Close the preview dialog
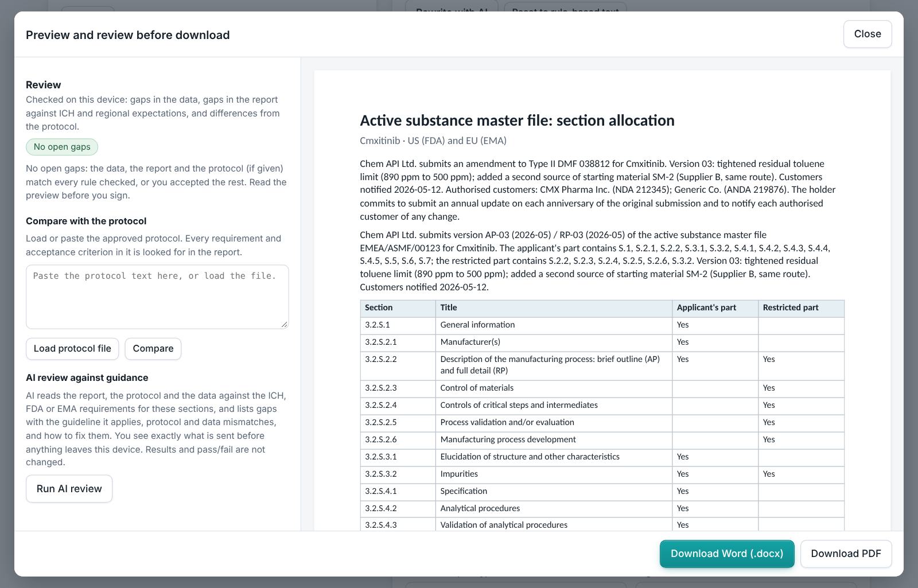Screen dimensions: 918x588 [x=868, y=34]
